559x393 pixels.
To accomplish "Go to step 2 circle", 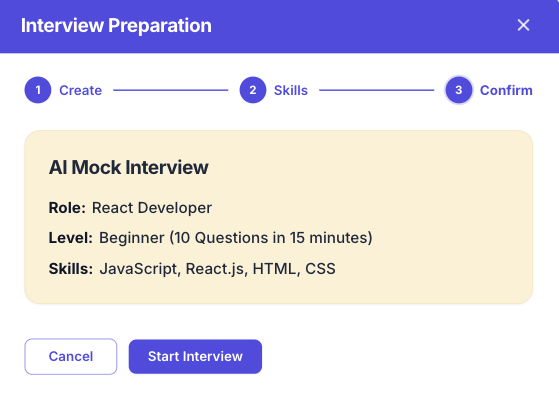I will pyautogui.click(x=253, y=90).
